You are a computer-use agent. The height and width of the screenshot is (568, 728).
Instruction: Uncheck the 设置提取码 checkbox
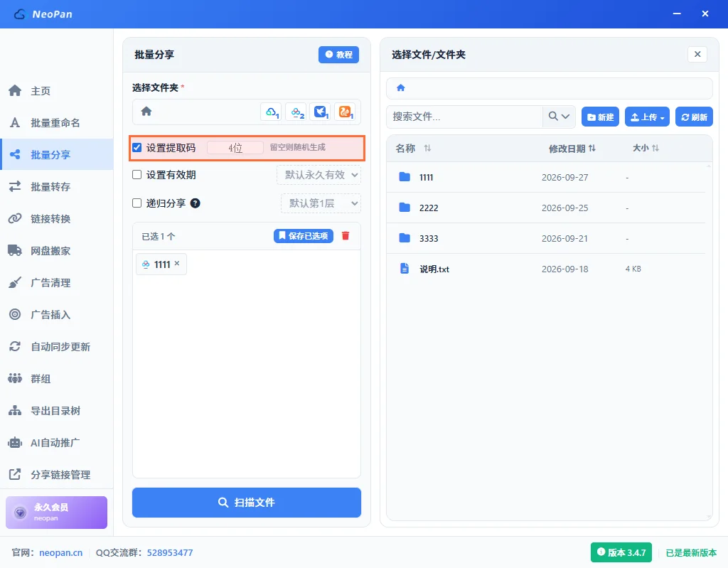(x=137, y=148)
